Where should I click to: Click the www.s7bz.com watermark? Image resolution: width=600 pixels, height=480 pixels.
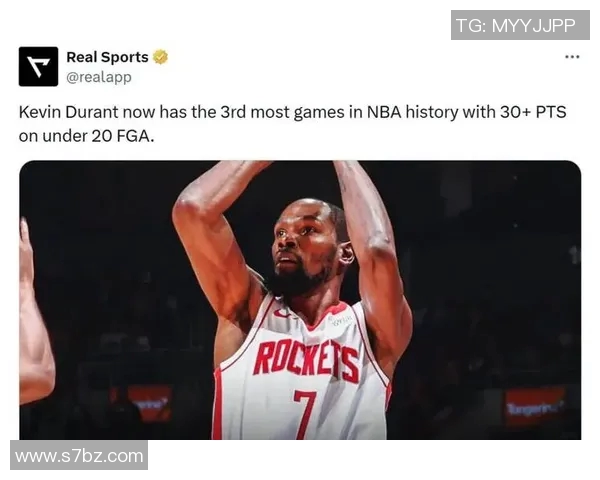tap(79, 456)
